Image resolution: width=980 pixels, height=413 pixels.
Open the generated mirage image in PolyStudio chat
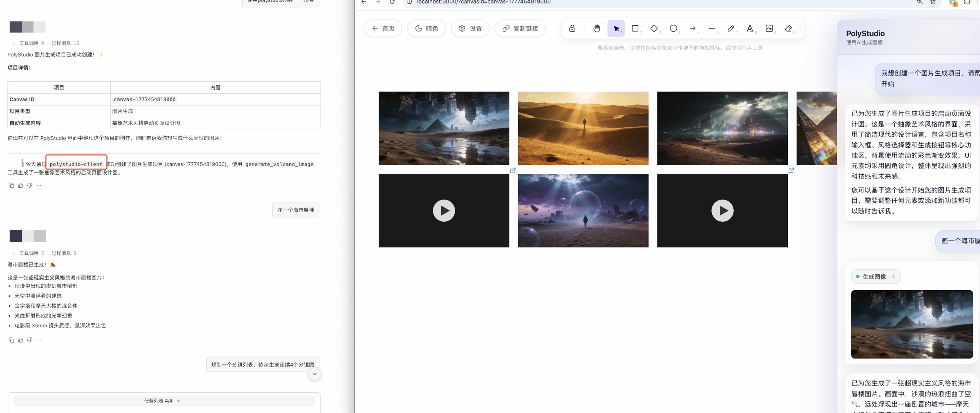[912, 324]
